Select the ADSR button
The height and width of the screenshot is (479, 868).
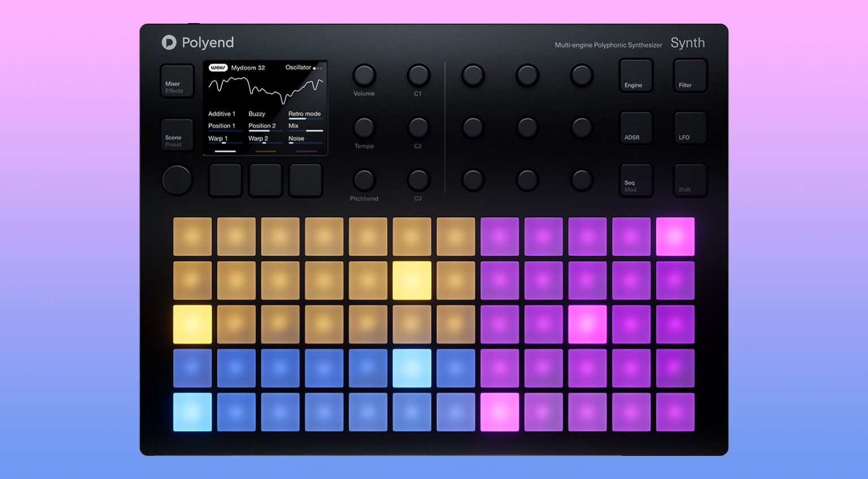[x=636, y=128]
